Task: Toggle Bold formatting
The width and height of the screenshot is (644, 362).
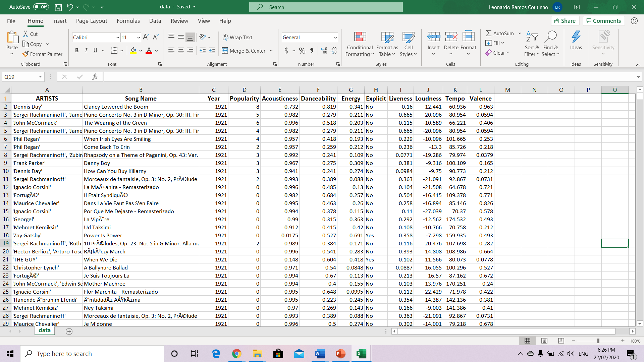Action: click(77, 51)
